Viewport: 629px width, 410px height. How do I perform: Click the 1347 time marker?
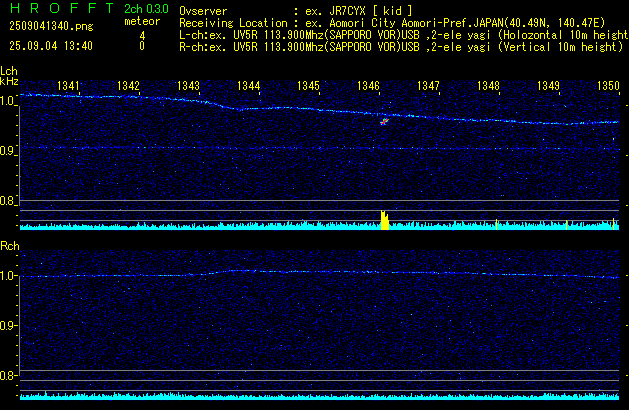[428, 86]
